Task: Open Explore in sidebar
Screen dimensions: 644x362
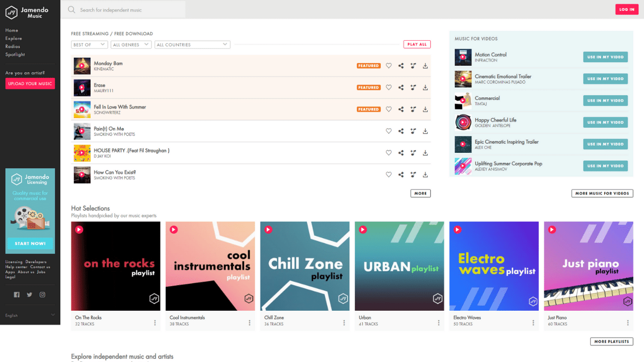Action: (14, 38)
